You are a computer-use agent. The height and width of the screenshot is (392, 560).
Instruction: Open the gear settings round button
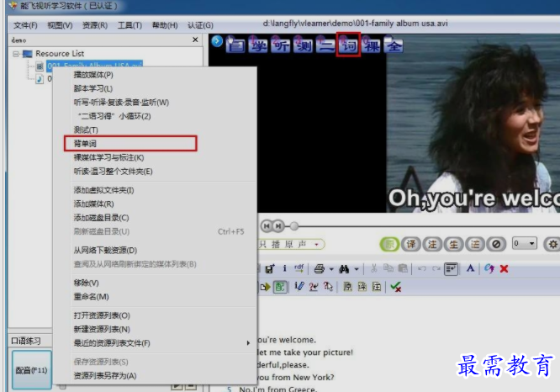click(x=552, y=245)
